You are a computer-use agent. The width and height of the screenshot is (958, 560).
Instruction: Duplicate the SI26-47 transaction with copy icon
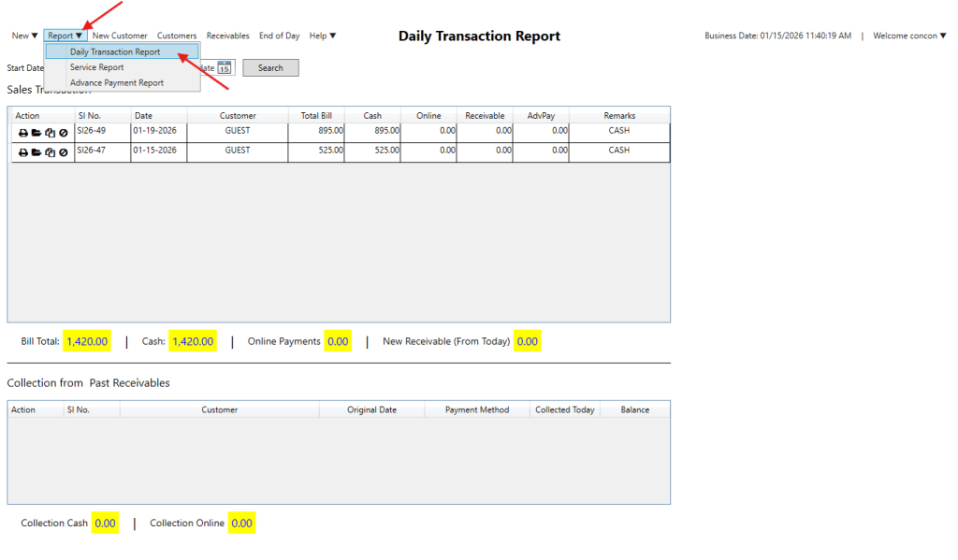[50, 152]
